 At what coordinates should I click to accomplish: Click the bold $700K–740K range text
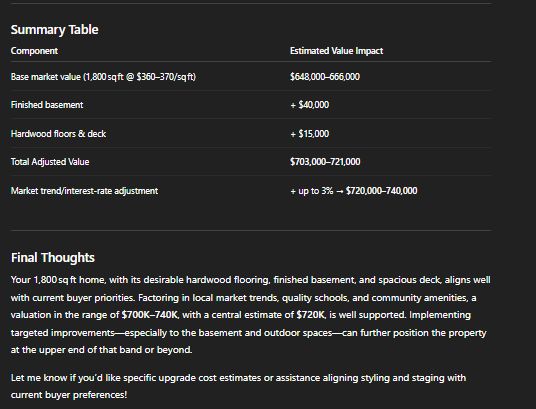coord(150,315)
